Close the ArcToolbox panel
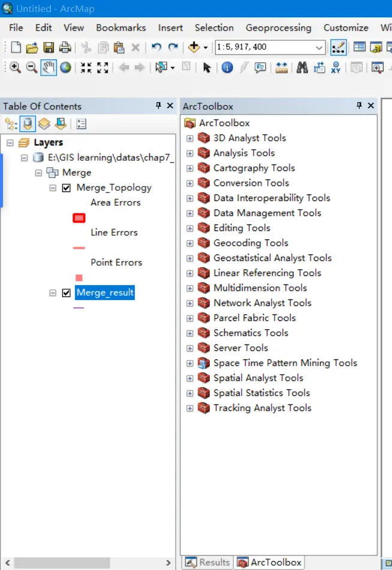This screenshot has height=570, width=392. point(370,106)
